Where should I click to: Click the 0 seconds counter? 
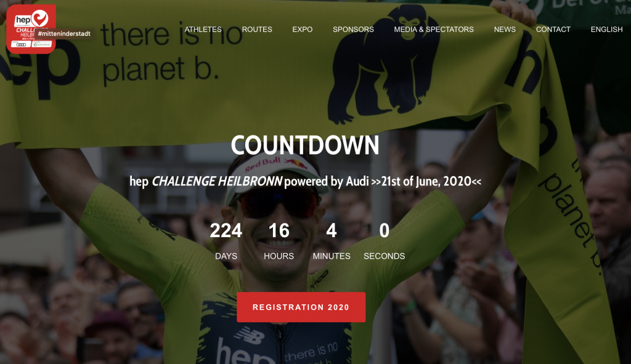[x=385, y=230]
